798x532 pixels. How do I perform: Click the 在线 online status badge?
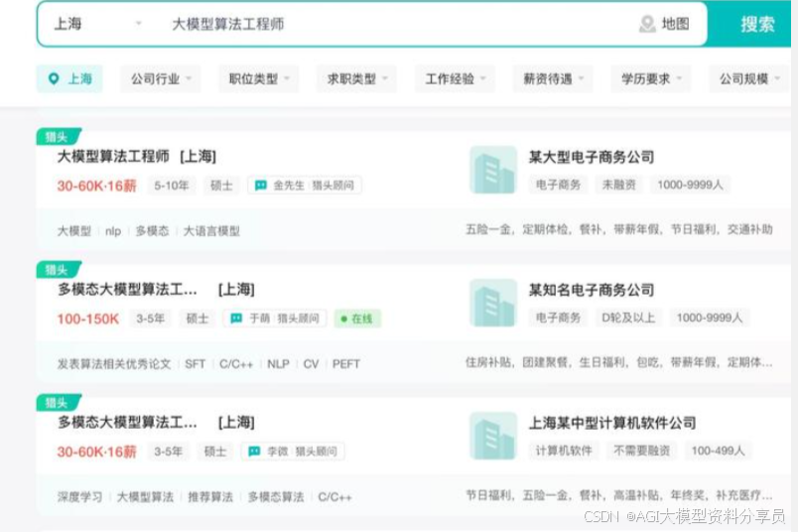pyautogui.click(x=357, y=319)
